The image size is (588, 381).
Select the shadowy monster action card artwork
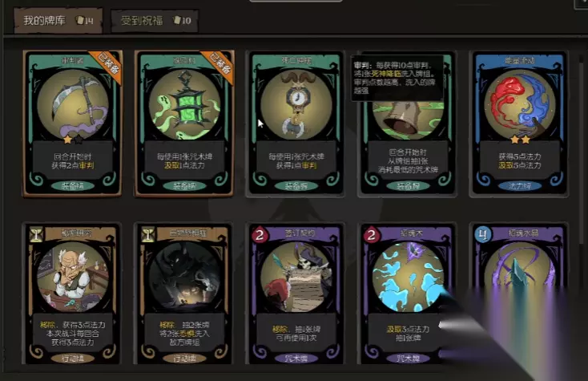[184, 277]
